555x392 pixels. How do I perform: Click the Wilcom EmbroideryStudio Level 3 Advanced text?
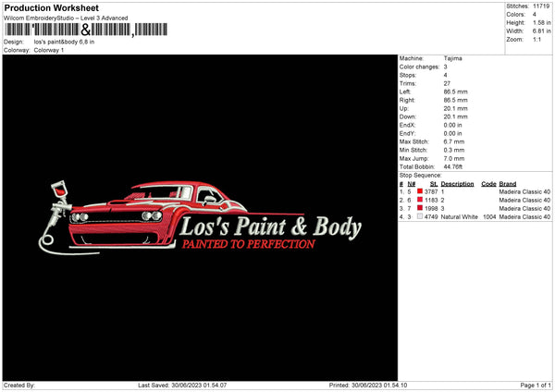point(66,18)
